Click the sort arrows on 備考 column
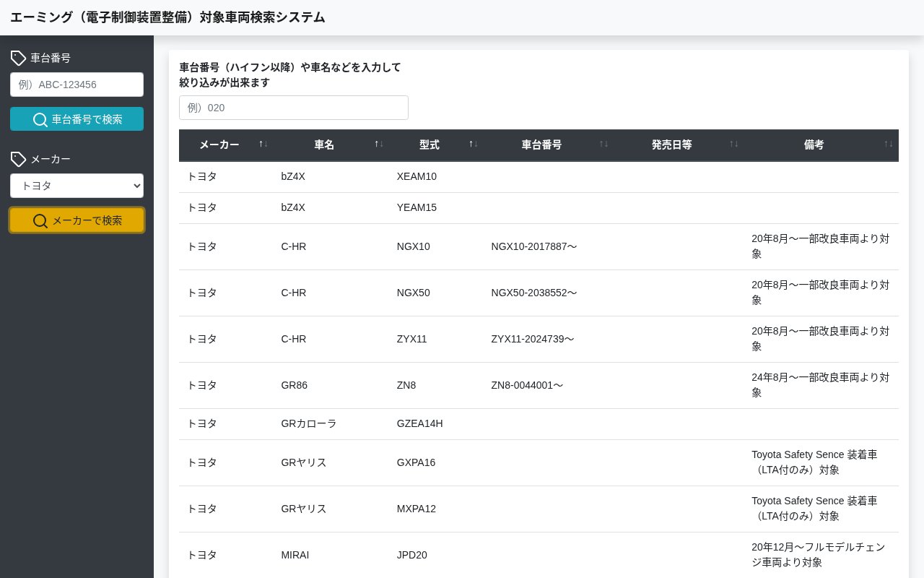This screenshot has height=578, width=924. [889, 144]
